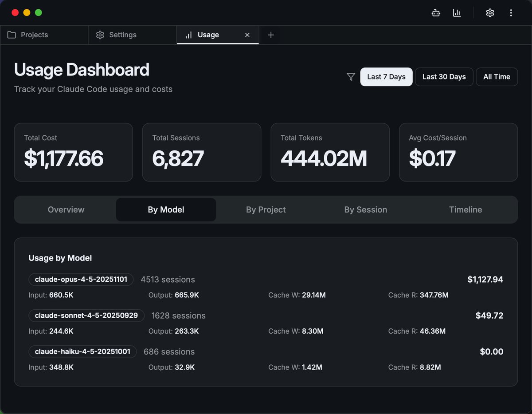The image size is (532, 414).
Task: Select the By Model view
Action: pos(166,209)
